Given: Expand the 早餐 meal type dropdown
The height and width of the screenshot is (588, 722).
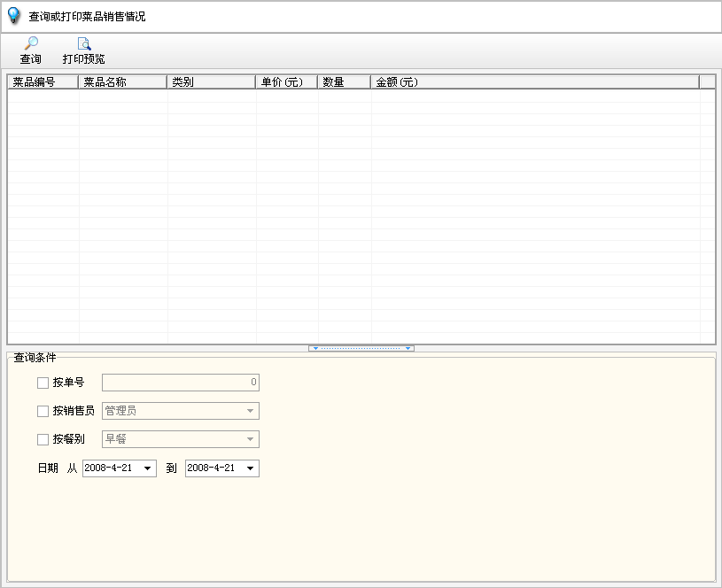Looking at the screenshot, I should (x=251, y=439).
